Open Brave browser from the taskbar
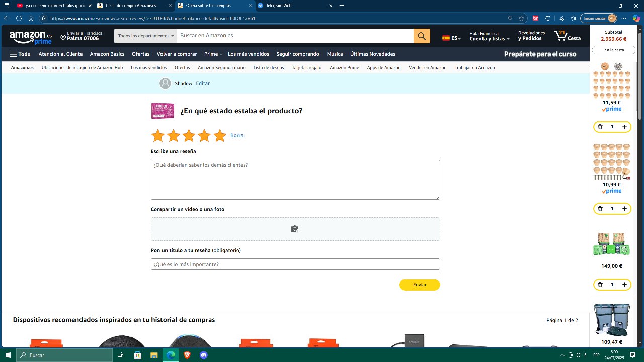This screenshot has height=362, width=644. (x=187, y=355)
